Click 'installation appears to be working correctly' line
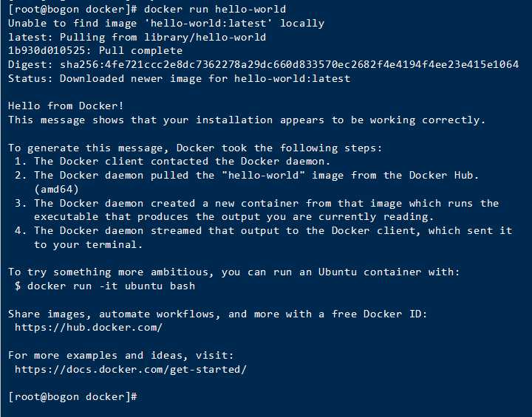532x417 pixels. 247,120
